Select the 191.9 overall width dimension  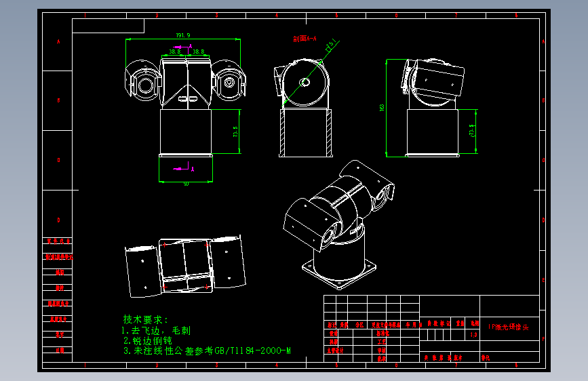click(x=183, y=35)
